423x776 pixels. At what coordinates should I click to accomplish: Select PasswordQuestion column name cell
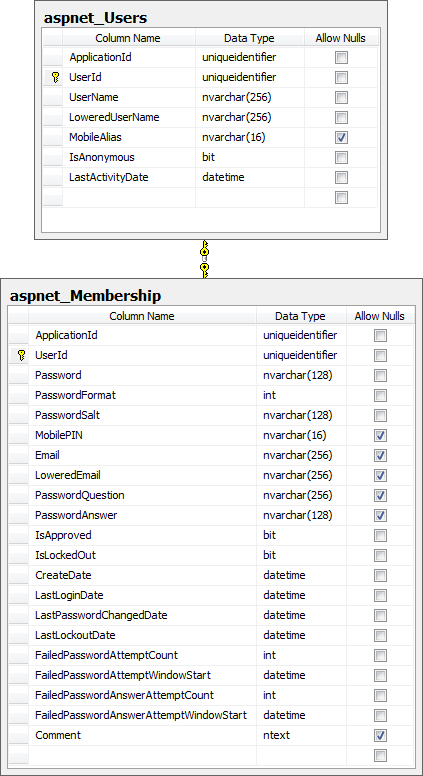click(x=142, y=495)
